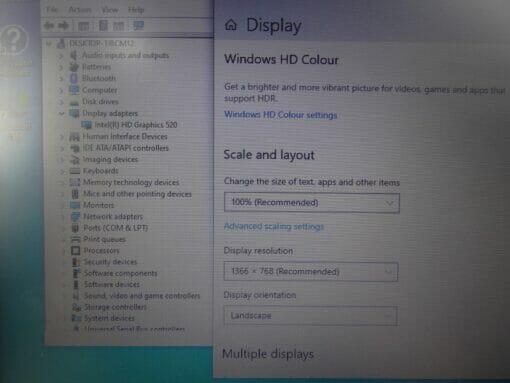Click the scan for hardware changes monitor icon

pyautogui.click(x=138, y=25)
